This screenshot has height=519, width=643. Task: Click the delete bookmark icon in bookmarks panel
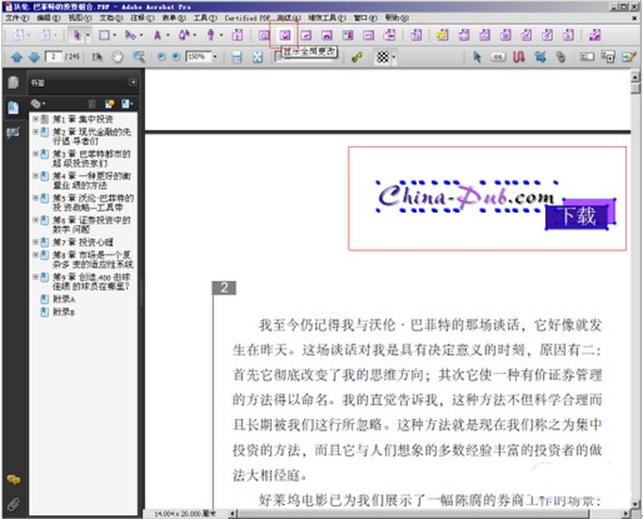point(92,104)
